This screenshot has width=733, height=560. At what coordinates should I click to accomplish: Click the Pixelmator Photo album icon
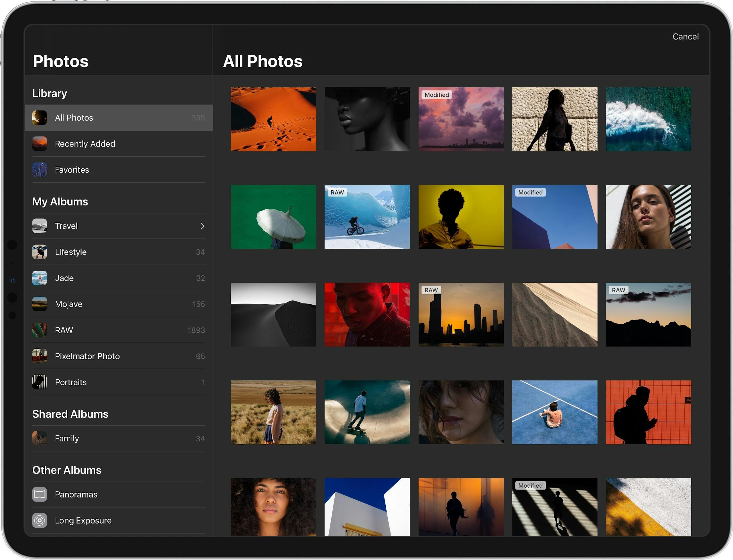coord(39,356)
